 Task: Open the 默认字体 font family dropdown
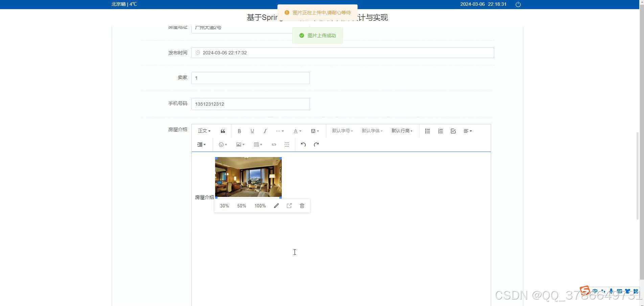[x=372, y=131]
